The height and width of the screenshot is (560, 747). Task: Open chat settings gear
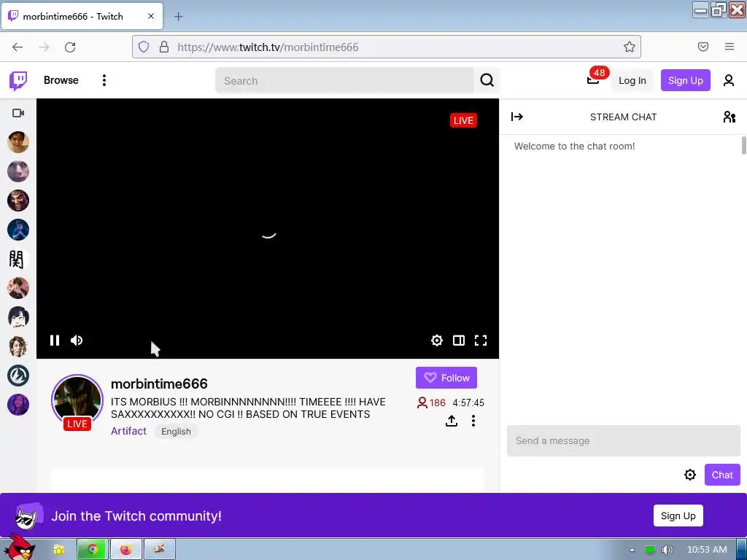(x=690, y=475)
